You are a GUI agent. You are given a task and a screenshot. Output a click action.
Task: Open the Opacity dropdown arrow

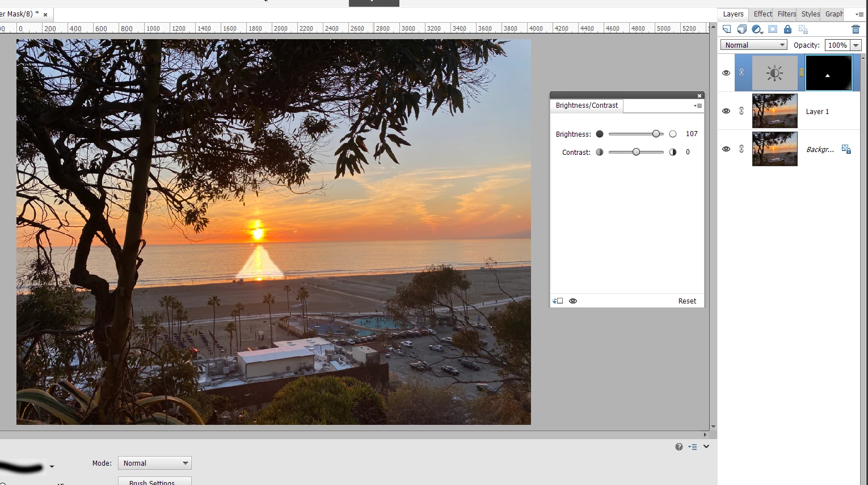tap(856, 45)
